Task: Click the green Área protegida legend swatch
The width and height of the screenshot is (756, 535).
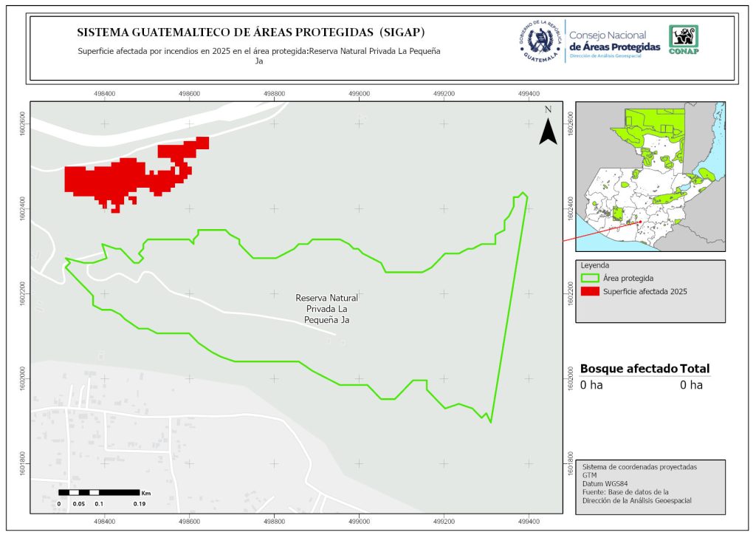Action: tap(589, 279)
